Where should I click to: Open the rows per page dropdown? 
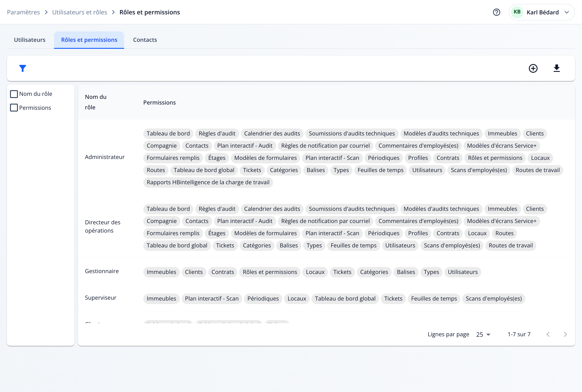[x=483, y=335]
